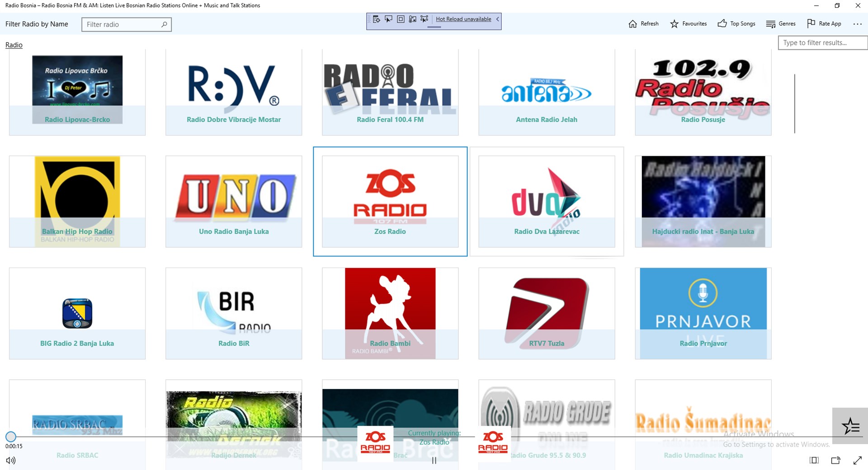This screenshot has height=470, width=868.
Task: Open Antena Radio Jelah station
Action: click(x=547, y=92)
